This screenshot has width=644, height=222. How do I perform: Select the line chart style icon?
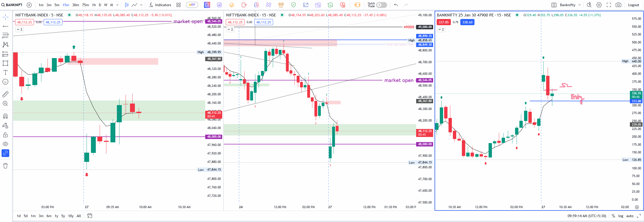coord(134,5)
